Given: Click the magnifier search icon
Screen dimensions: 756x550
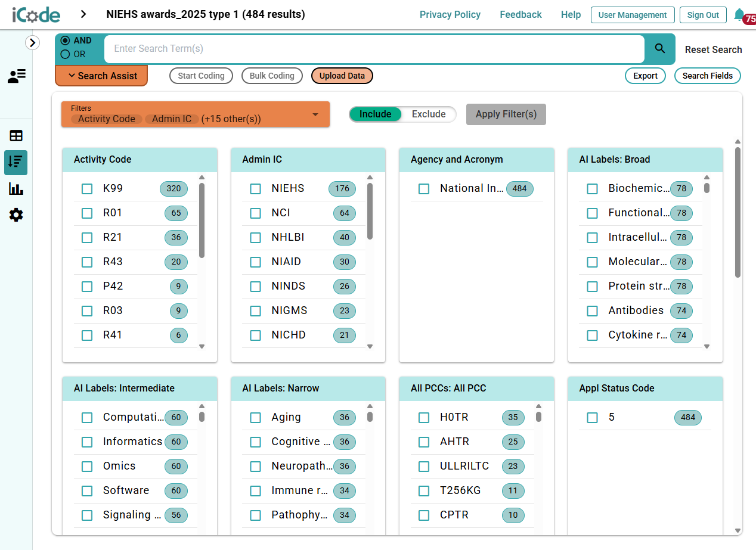Looking at the screenshot, I should [x=660, y=49].
